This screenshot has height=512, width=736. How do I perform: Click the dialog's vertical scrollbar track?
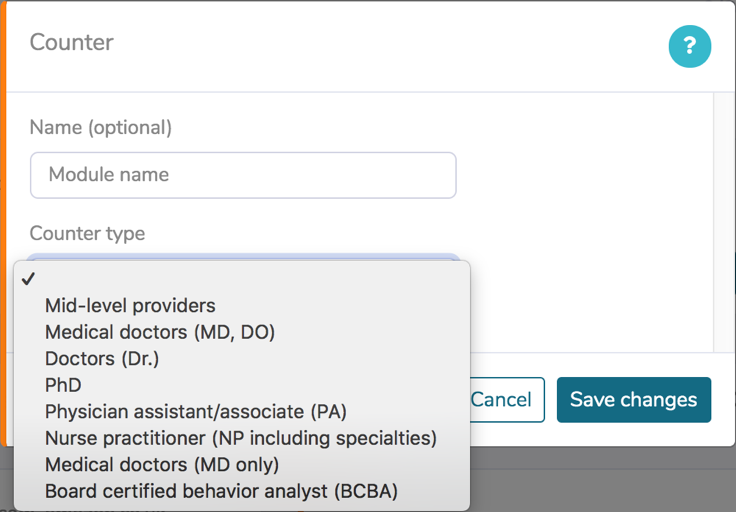click(x=724, y=222)
